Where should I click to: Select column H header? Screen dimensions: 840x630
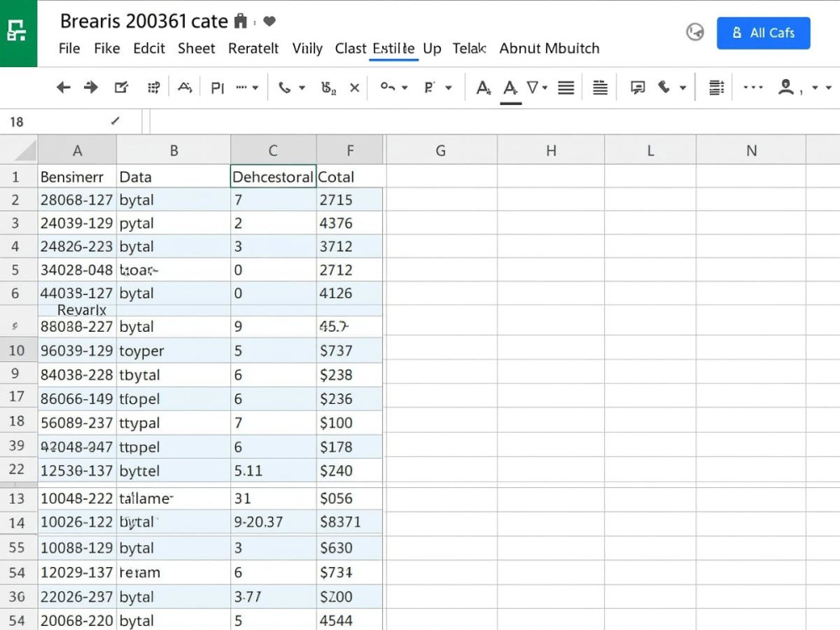click(x=551, y=150)
